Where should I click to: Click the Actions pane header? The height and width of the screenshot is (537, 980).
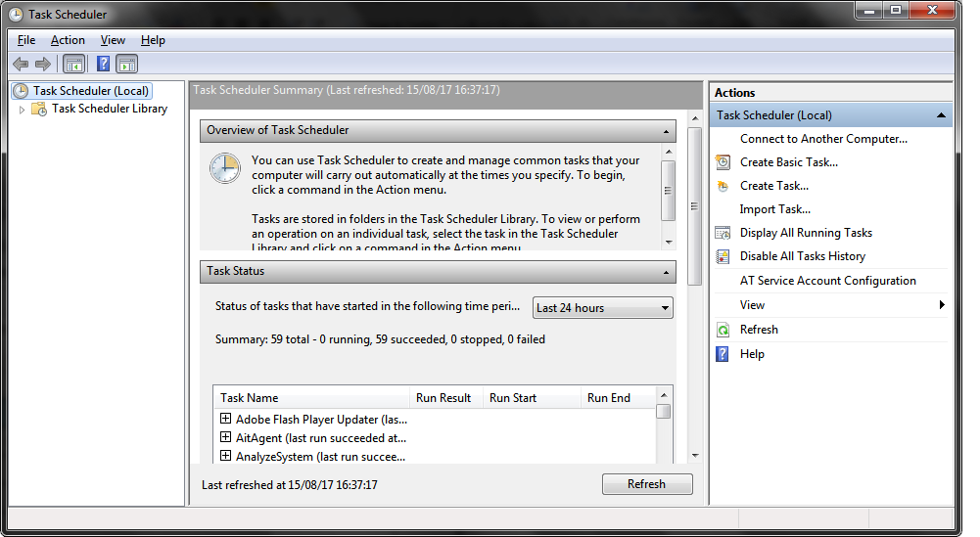pos(831,92)
